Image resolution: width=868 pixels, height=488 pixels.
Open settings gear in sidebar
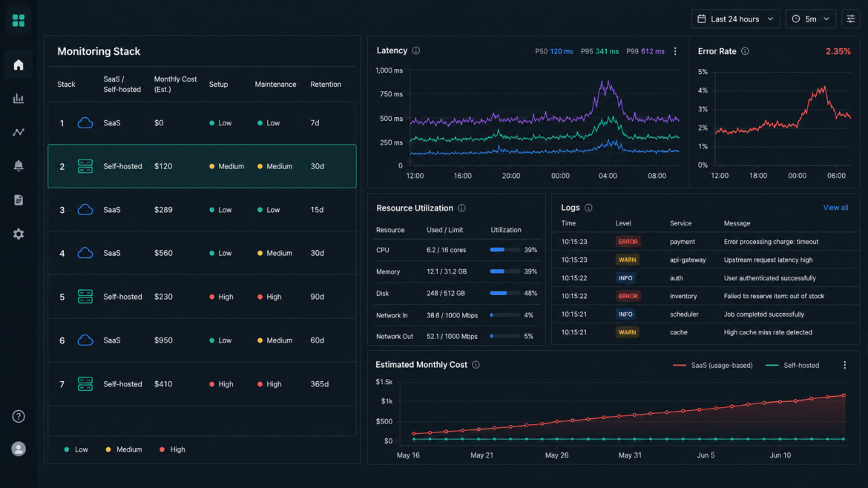[x=19, y=234]
